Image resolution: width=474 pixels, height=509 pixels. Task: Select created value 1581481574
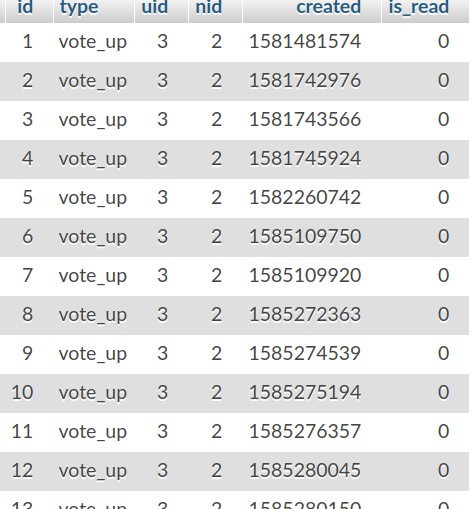pos(305,42)
